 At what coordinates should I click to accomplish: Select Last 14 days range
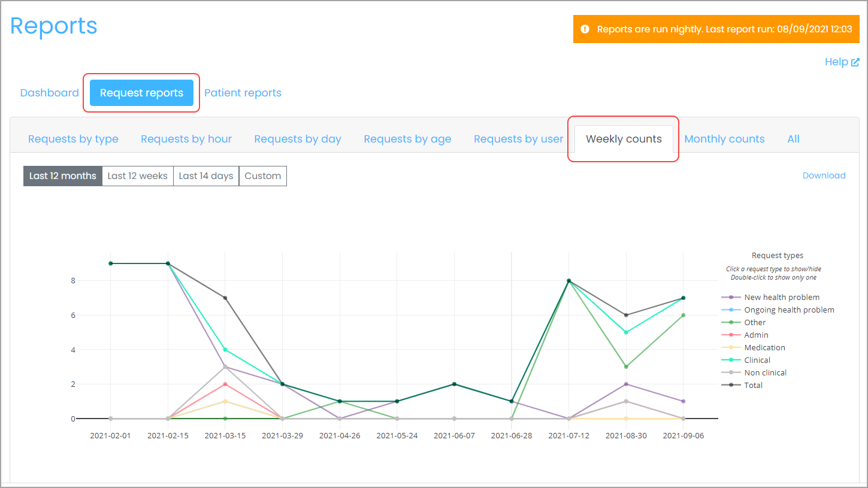point(206,176)
